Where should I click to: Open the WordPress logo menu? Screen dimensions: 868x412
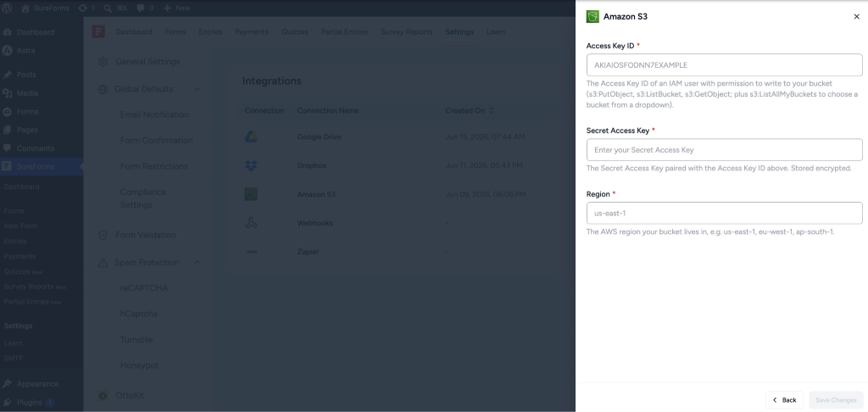tap(8, 8)
